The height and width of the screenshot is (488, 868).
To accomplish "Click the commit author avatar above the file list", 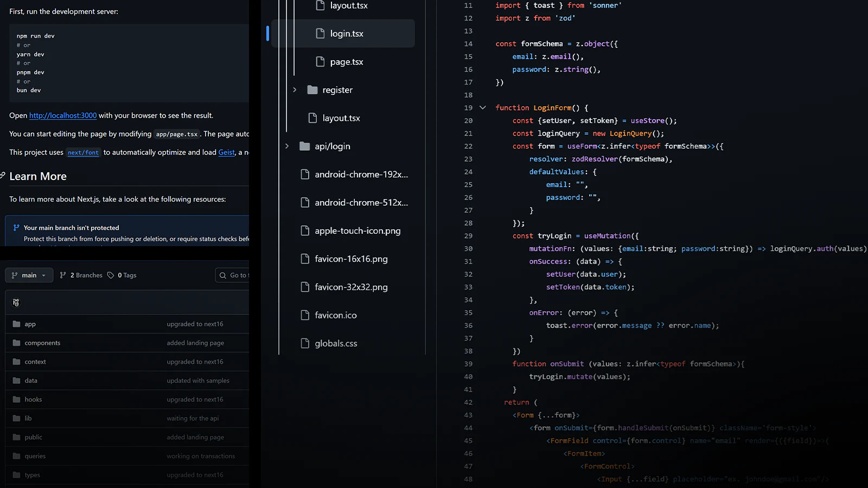I will 16,303.
